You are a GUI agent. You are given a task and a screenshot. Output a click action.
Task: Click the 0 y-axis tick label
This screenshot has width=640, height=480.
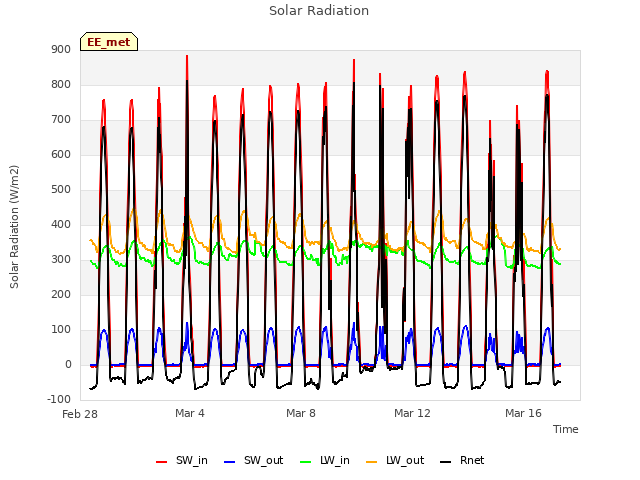coord(68,364)
